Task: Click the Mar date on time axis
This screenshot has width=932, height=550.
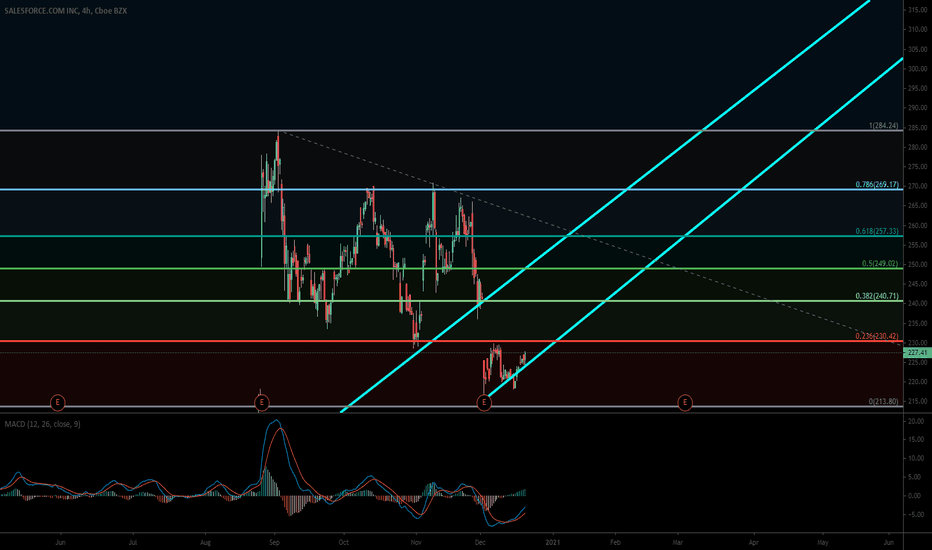Action: click(677, 542)
